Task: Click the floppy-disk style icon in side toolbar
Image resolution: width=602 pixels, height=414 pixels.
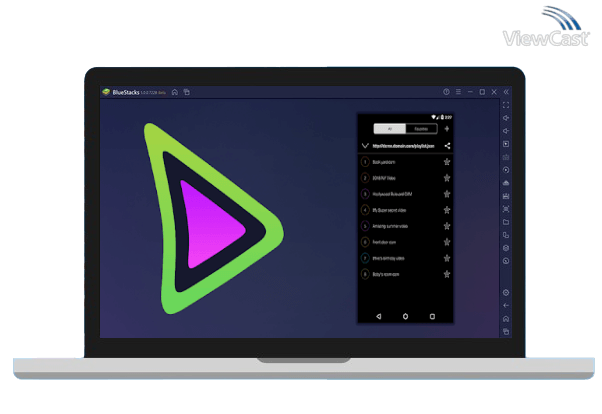Action: pyautogui.click(x=506, y=196)
